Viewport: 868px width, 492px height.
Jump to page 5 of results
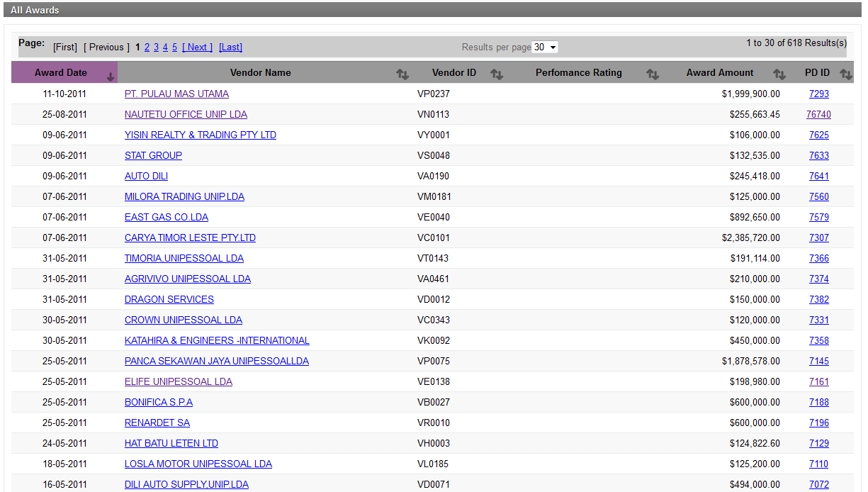click(174, 47)
